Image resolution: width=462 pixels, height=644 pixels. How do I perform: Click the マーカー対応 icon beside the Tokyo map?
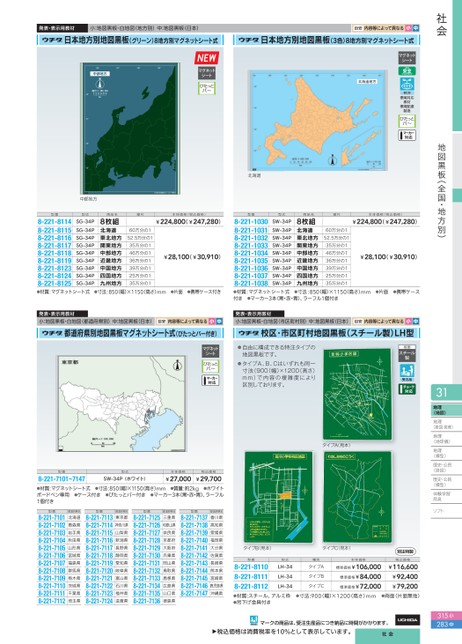[210, 380]
